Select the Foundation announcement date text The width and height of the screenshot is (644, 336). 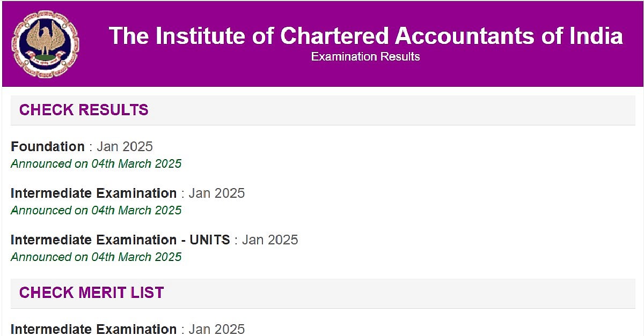(x=97, y=164)
